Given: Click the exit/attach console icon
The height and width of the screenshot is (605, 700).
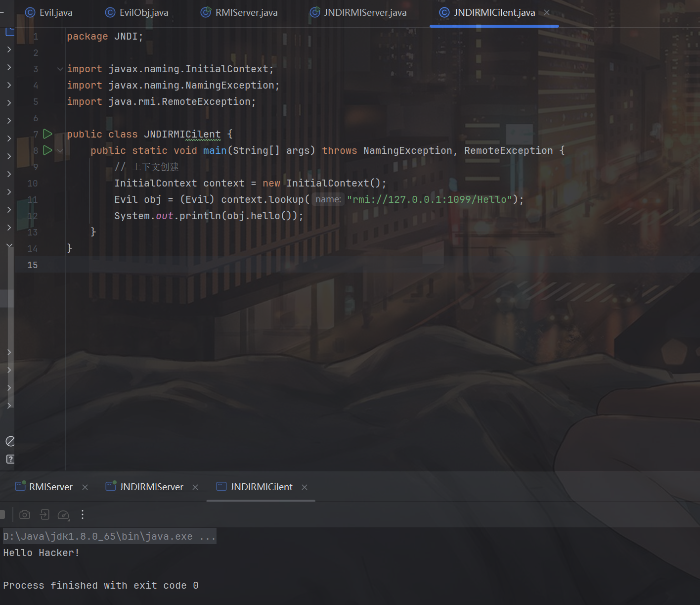Looking at the screenshot, I should [x=44, y=515].
